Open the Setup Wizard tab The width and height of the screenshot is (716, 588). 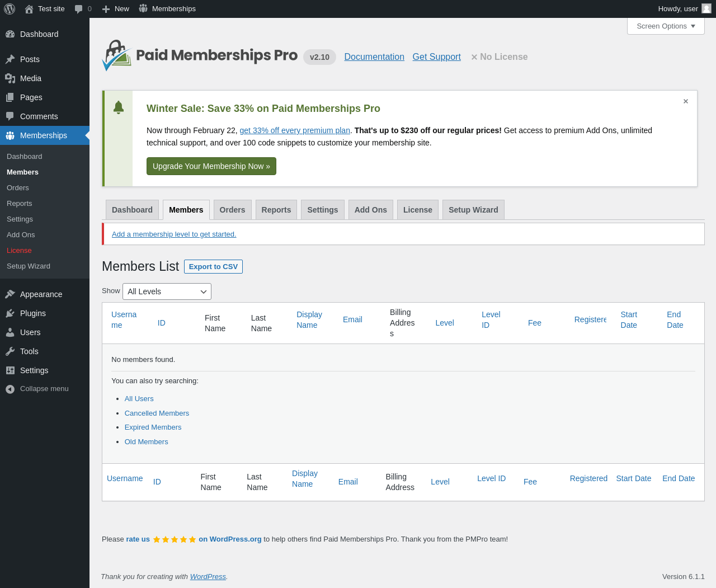[473, 210]
